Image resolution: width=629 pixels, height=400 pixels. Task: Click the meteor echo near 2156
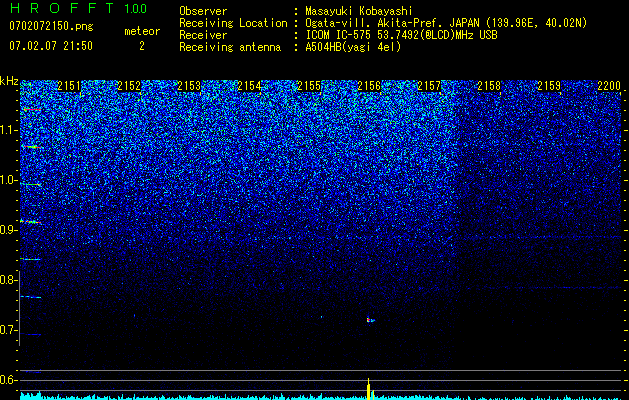pyautogui.click(x=370, y=320)
